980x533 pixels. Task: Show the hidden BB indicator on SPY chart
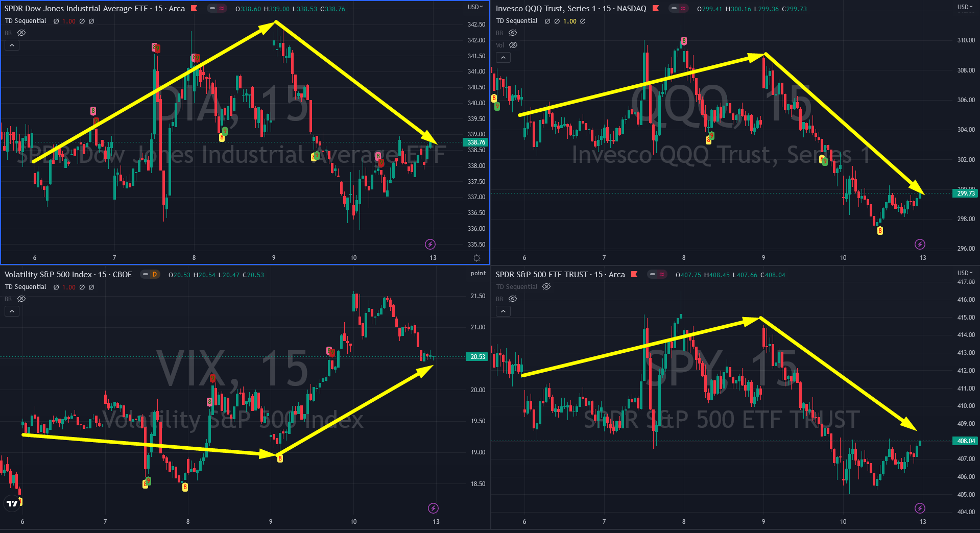[x=513, y=299]
